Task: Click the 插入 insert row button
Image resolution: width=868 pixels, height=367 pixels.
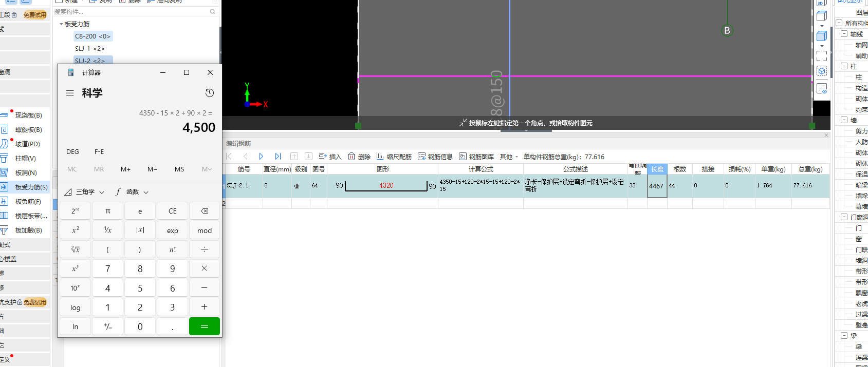Action: 330,157
